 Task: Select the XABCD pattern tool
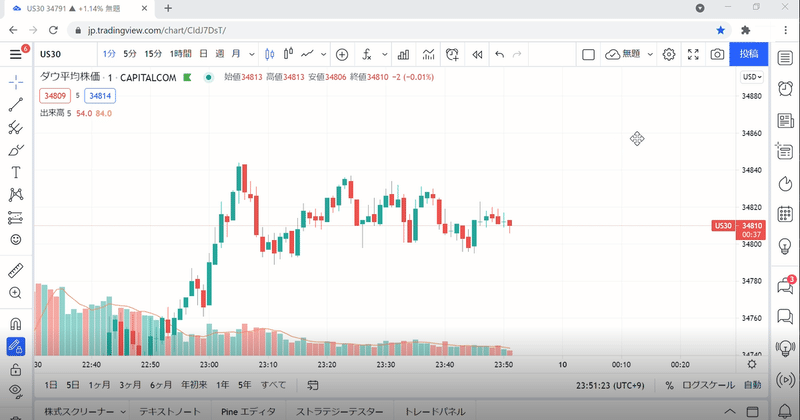click(x=16, y=194)
